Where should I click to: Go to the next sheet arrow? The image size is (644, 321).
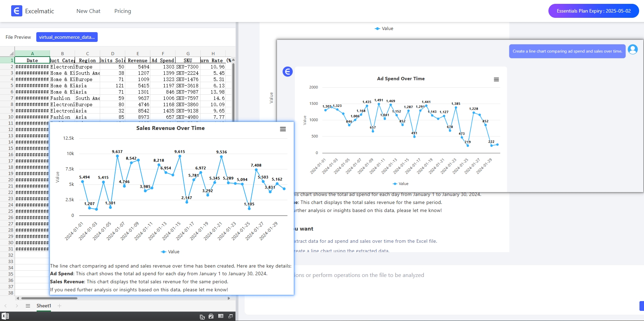17,306
